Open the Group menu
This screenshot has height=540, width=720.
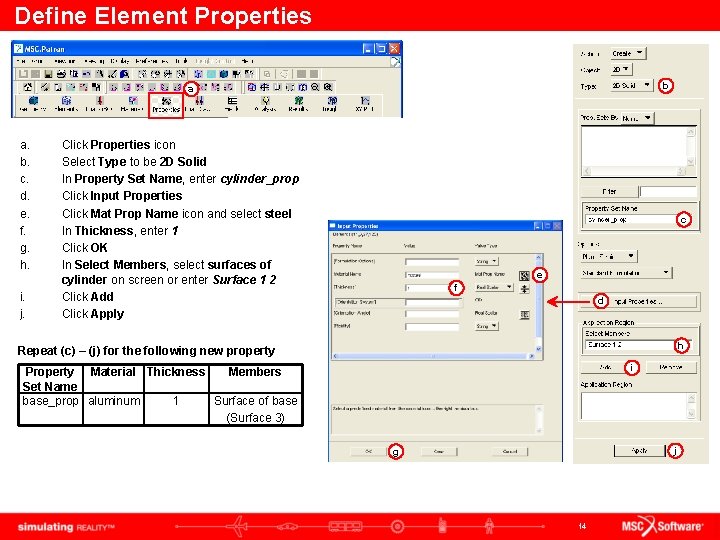(x=36, y=61)
